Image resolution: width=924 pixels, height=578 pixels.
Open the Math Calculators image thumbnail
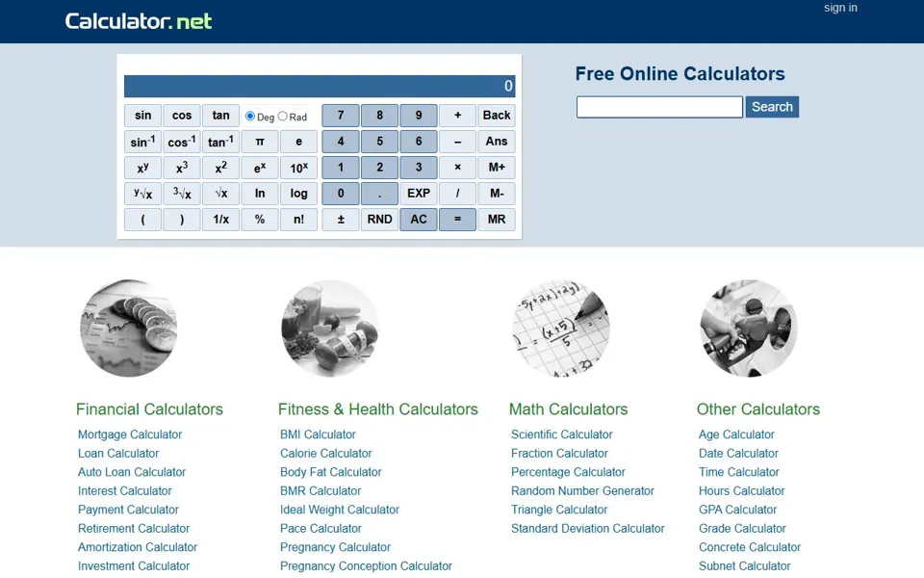pos(561,328)
